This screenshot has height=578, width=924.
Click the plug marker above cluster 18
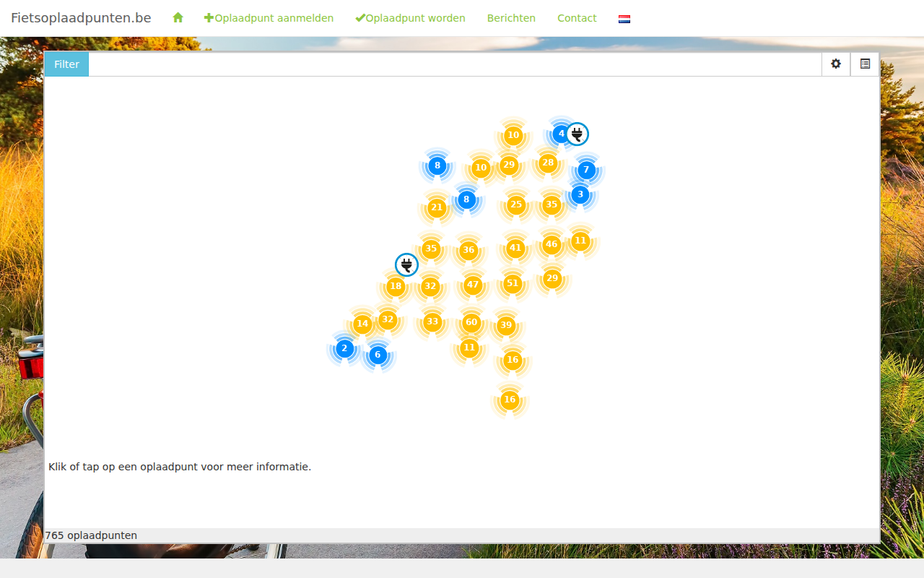(x=406, y=264)
